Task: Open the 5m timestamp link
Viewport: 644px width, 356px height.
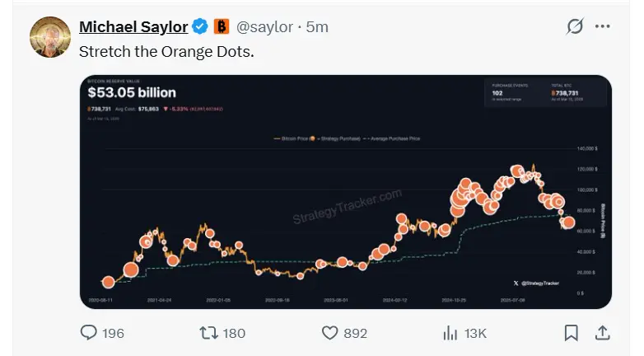Action: [x=317, y=27]
